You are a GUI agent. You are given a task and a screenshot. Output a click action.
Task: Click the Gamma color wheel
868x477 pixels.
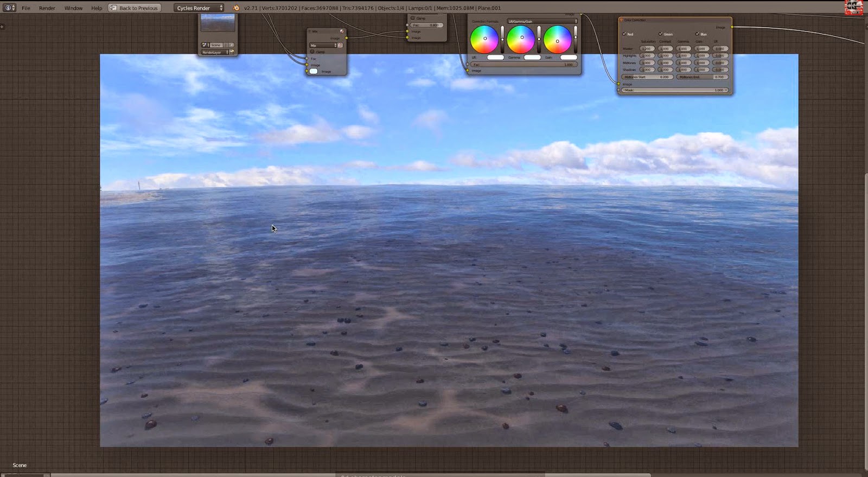tap(521, 39)
